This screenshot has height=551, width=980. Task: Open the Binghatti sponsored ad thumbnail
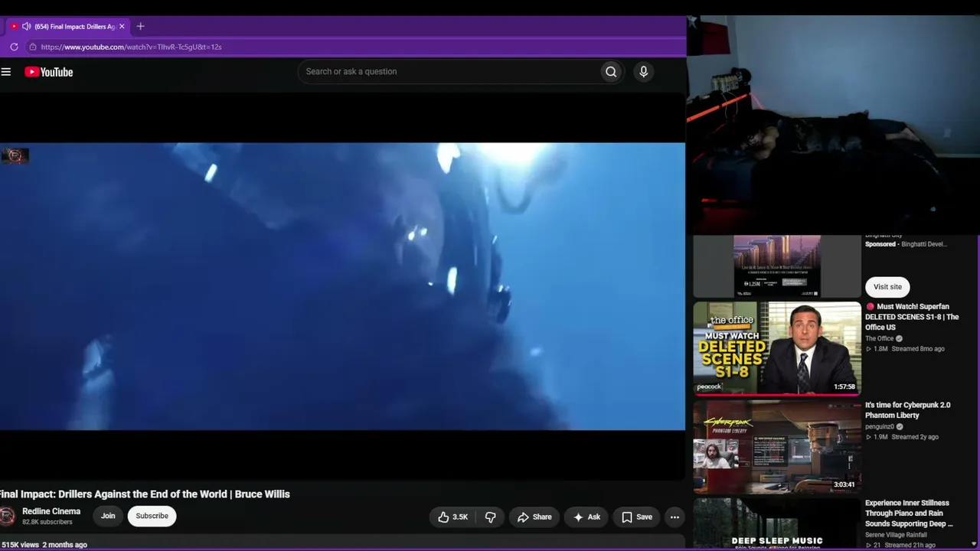777,266
